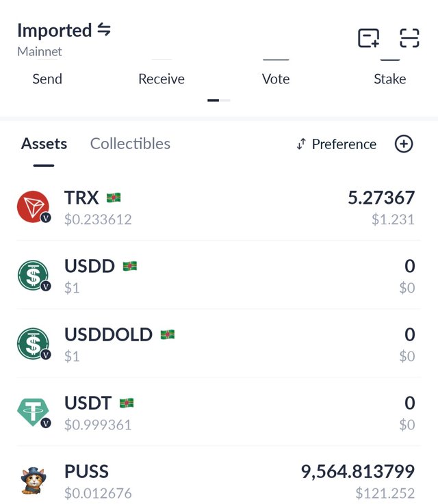Click the plus icon to add asset
The image size is (438, 504).
coord(404,144)
